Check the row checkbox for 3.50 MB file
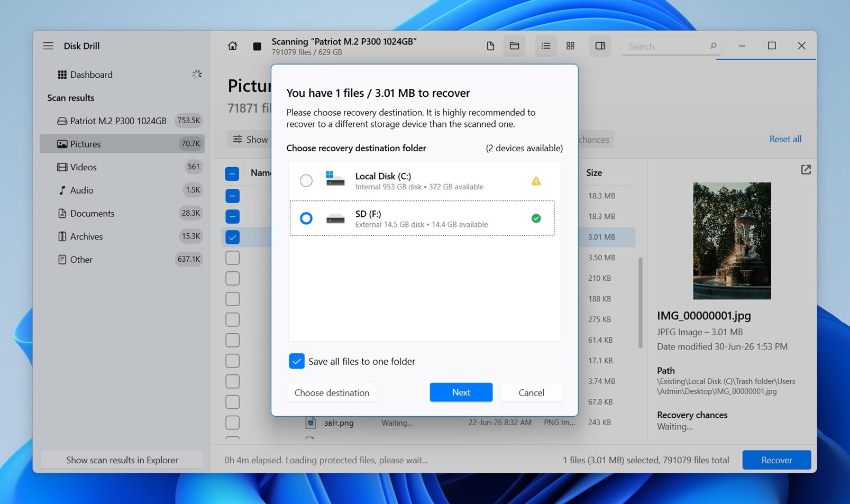This screenshot has height=504, width=850. click(232, 258)
